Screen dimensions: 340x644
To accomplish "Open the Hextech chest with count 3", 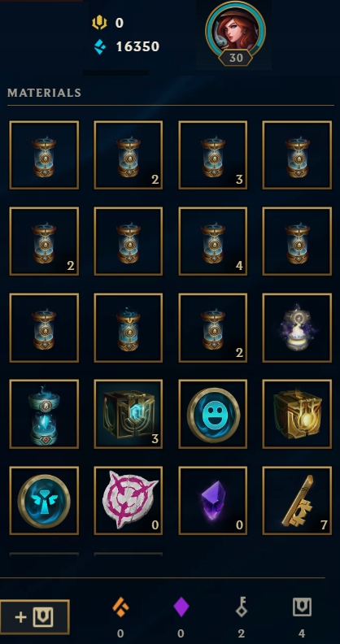I will point(129,414).
